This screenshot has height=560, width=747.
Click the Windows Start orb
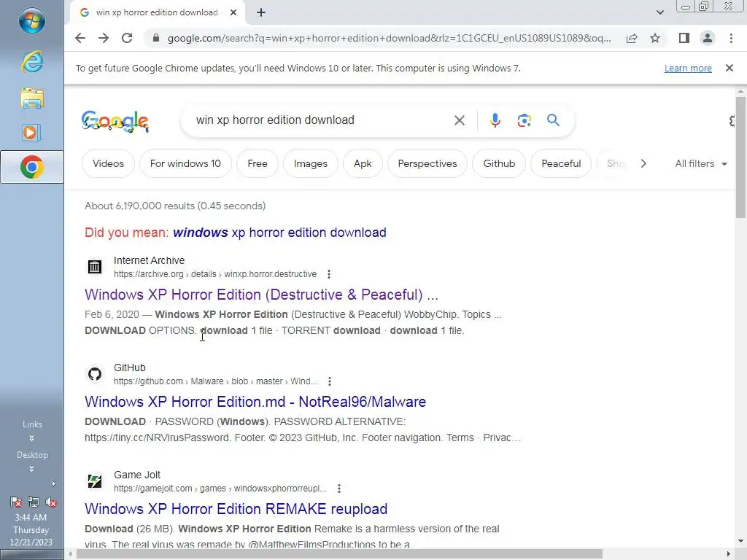tap(32, 20)
